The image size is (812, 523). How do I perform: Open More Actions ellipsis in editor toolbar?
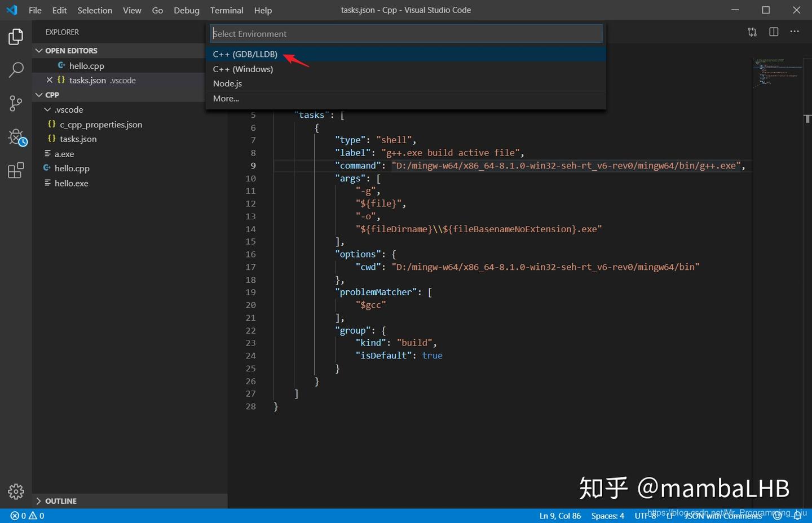tap(794, 32)
